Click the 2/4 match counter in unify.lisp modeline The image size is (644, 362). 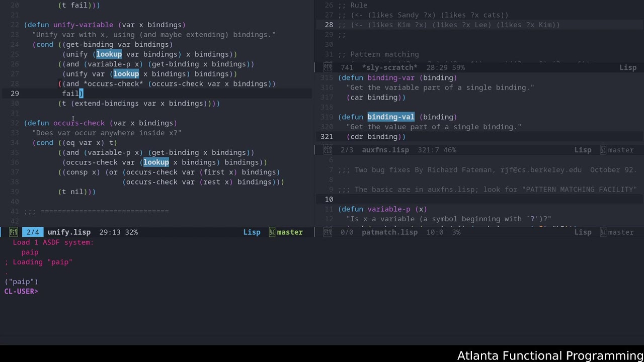tap(33, 232)
